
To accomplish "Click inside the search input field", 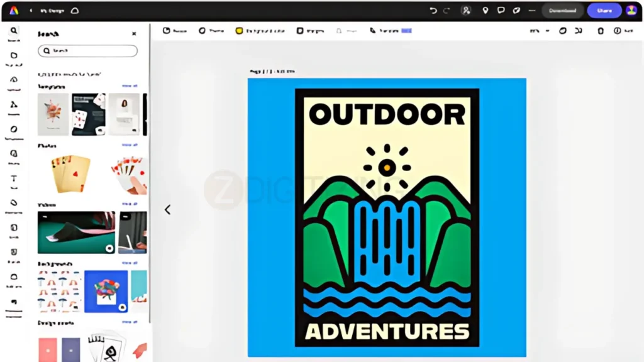I will click(87, 51).
